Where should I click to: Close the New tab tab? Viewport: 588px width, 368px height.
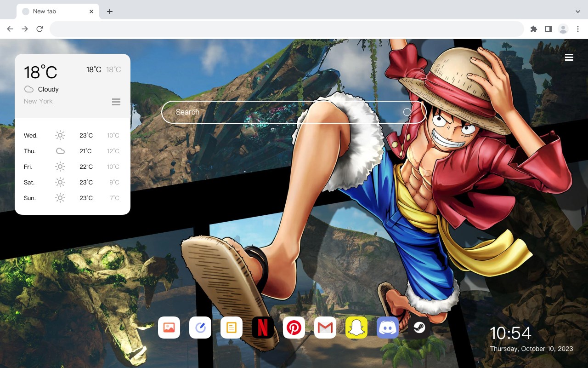click(91, 11)
